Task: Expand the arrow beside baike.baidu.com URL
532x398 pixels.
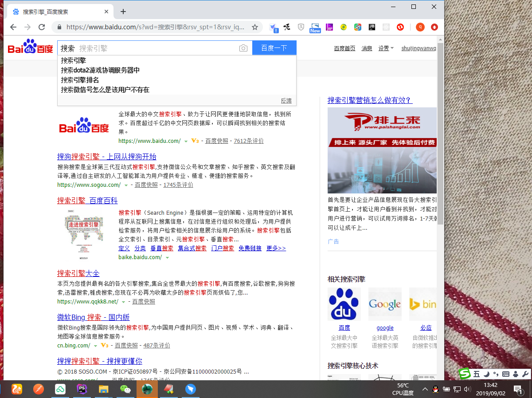Action: 167,257
